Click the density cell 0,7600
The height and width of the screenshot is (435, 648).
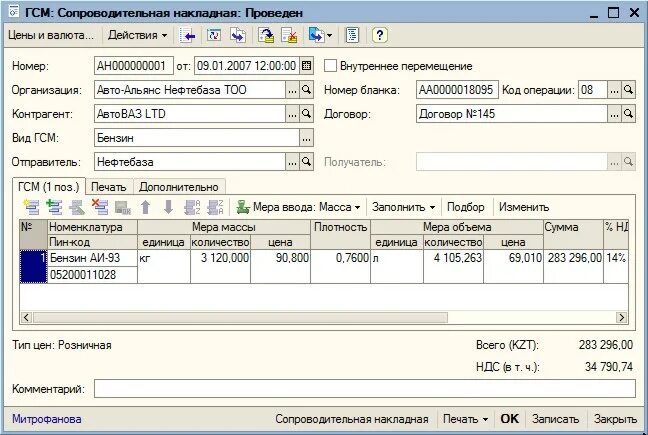tap(341, 266)
